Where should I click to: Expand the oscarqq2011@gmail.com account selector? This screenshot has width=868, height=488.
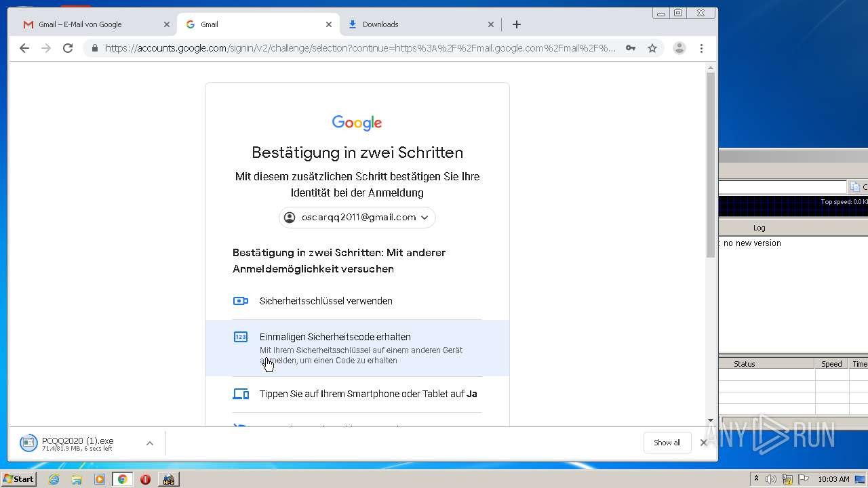pyautogui.click(x=357, y=218)
